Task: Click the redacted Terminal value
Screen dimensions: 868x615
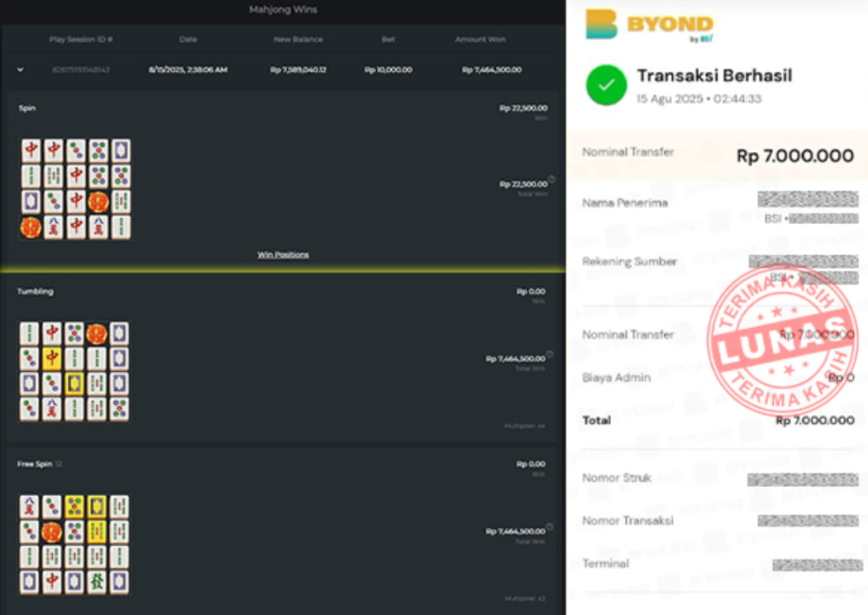Action: (x=818, y=565)
